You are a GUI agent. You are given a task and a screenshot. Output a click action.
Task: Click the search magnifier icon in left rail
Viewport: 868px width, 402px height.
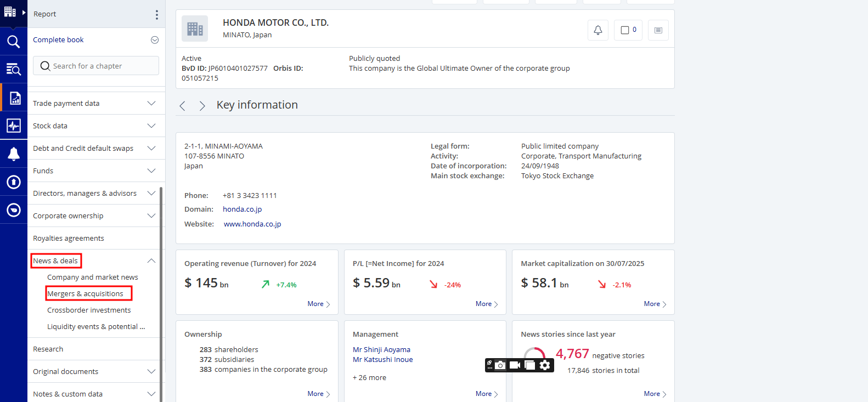pyautogui.click(x=13, y=42)
